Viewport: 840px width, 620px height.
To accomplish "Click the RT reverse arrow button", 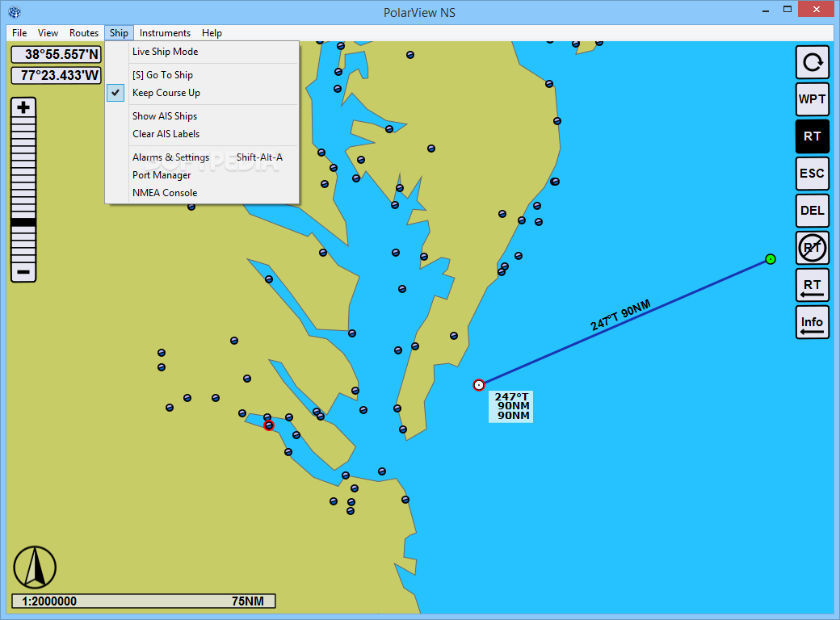I will 813,285.
